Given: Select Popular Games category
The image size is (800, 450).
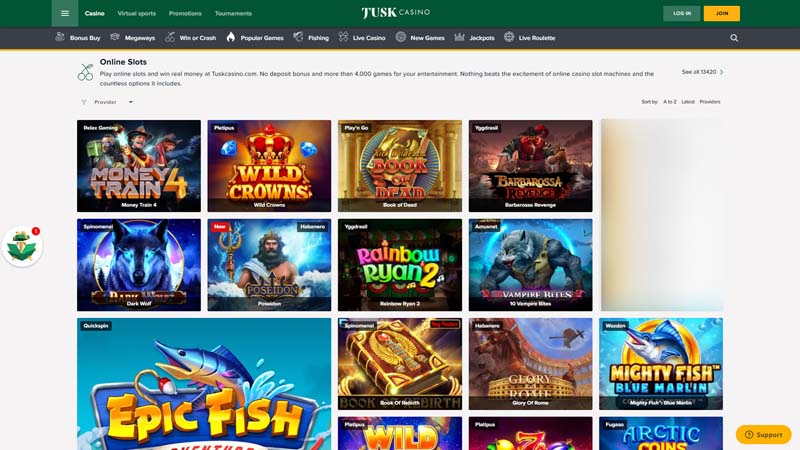Looking at the screenshot, I should (x=262, y=38).
